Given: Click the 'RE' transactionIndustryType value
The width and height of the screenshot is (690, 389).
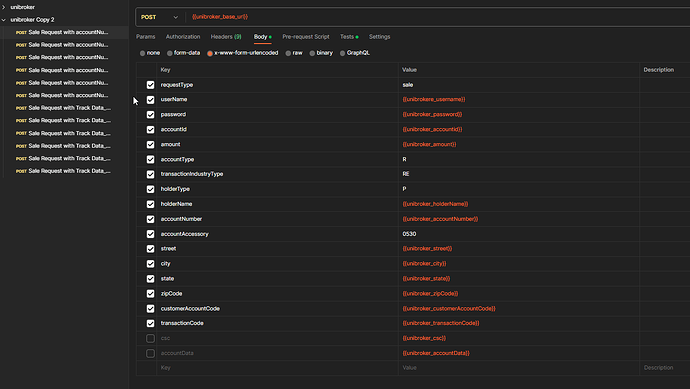Looking at the screenshot, I should click(406, 174).
